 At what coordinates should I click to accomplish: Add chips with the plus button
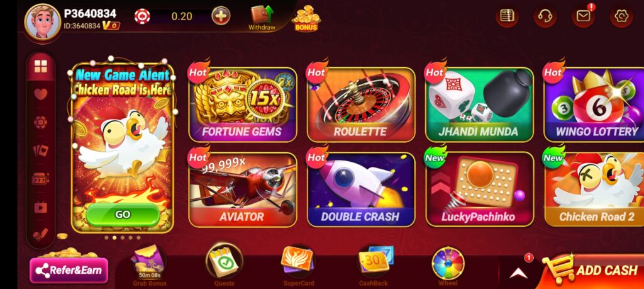click(x=221, y=16)
